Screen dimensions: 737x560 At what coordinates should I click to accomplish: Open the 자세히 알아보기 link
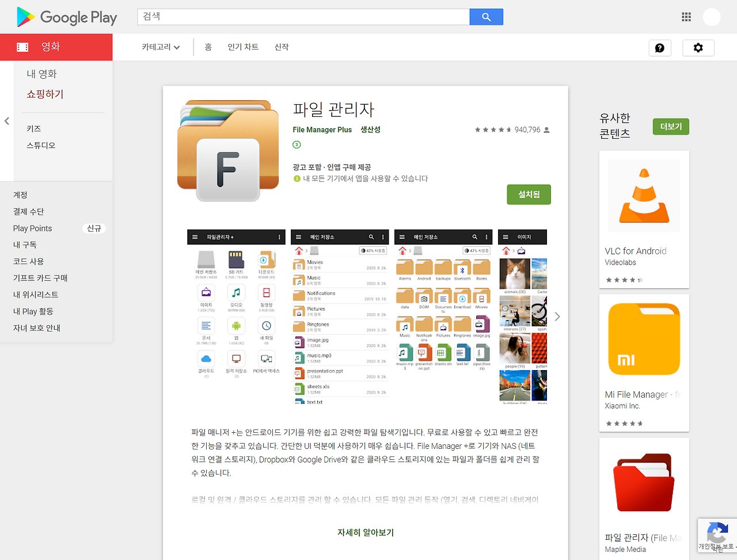click(365, 532)
